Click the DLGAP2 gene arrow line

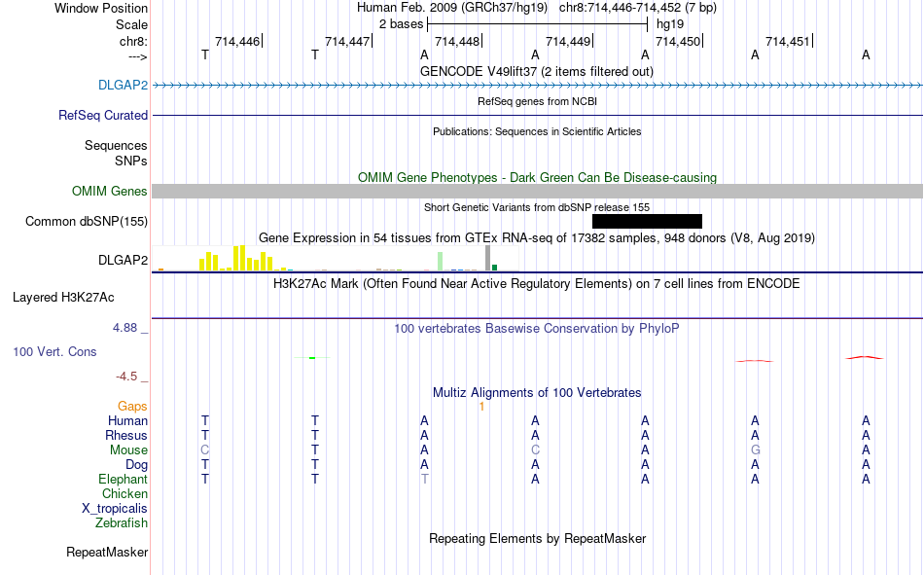pos(538,86)
